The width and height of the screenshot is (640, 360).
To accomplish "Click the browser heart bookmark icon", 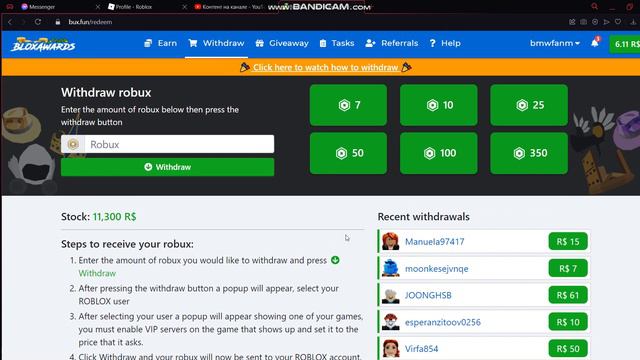I will click(x=618, y=22).
